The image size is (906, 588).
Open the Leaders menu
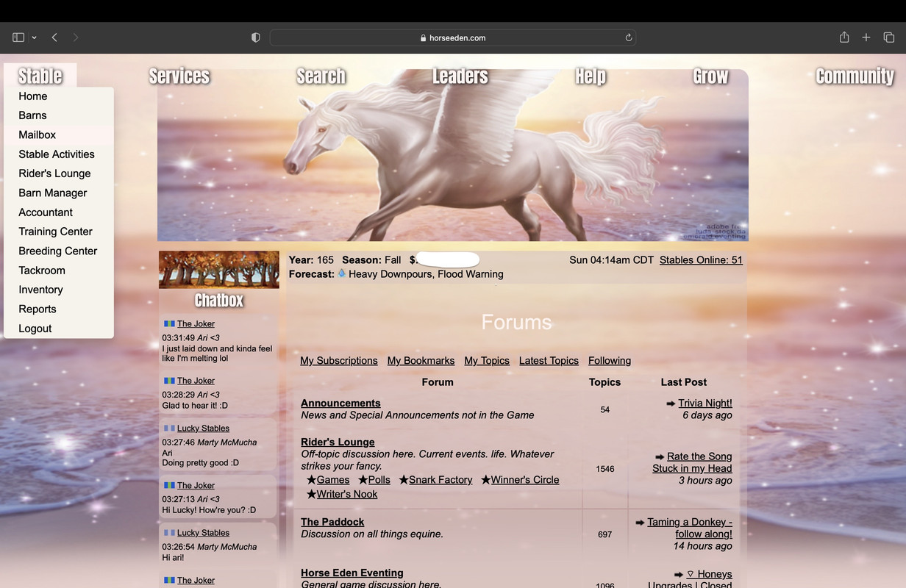[460, 76]
